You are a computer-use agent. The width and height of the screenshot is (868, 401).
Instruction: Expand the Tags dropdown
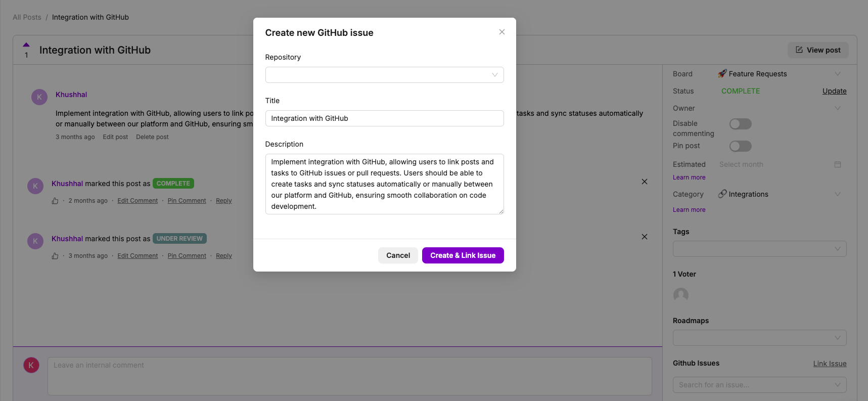(x=759, y=249)
